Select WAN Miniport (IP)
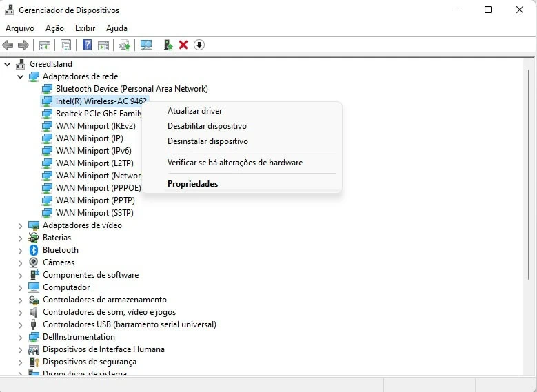This screenshot has width=537, height=392. [90, 138]
